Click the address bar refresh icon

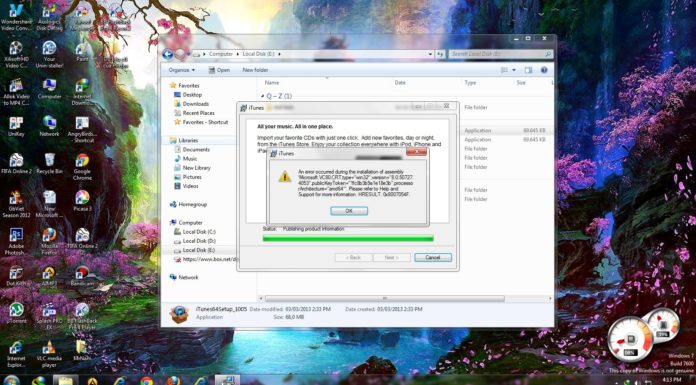[440, 54]
